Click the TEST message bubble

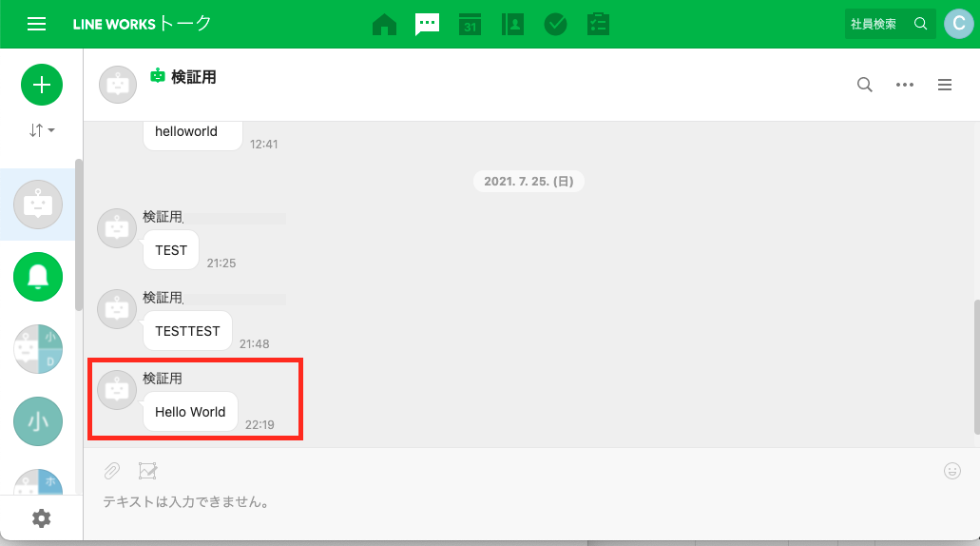tap(171, 250)
